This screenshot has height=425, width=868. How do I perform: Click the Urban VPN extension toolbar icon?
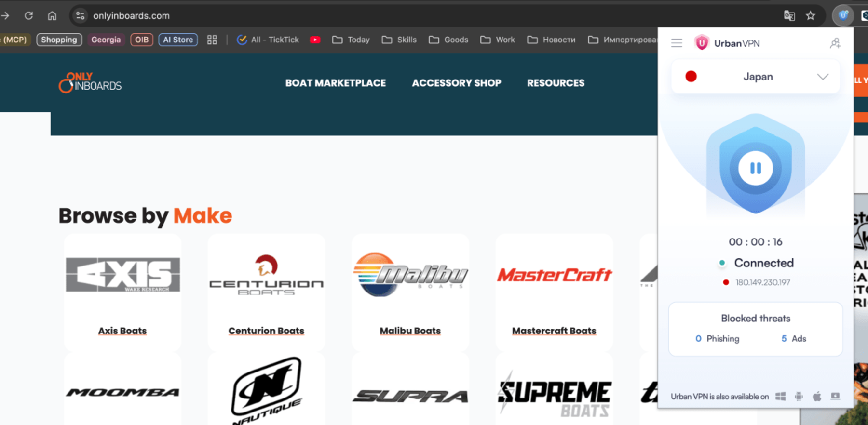tap(843, 15)
